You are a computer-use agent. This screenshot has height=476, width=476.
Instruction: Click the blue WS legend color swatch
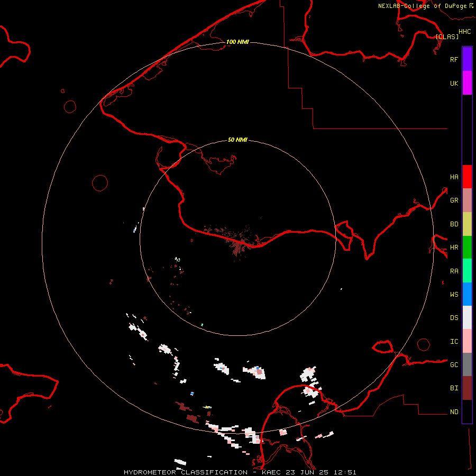[467, 294]
